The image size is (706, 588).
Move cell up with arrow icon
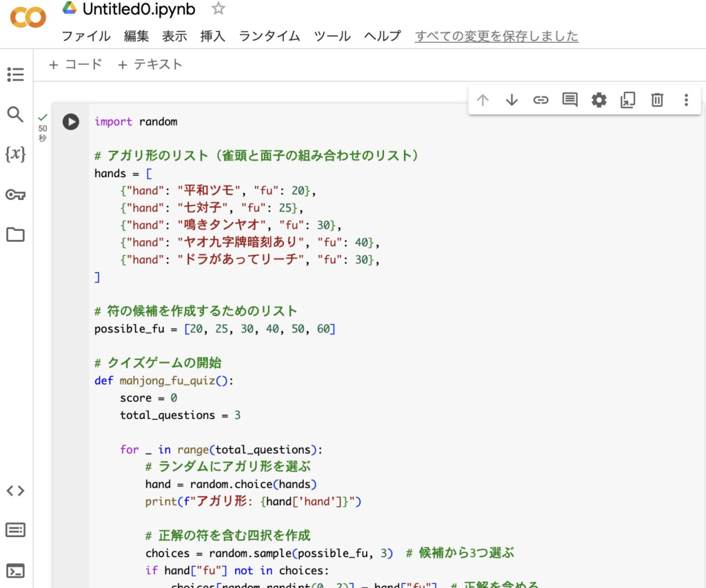[483, 100]
